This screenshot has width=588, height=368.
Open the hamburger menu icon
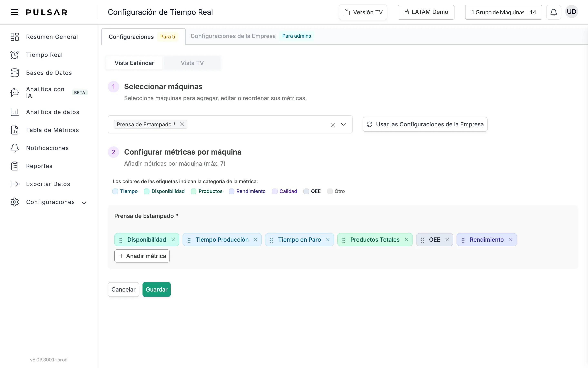(14, 12)
